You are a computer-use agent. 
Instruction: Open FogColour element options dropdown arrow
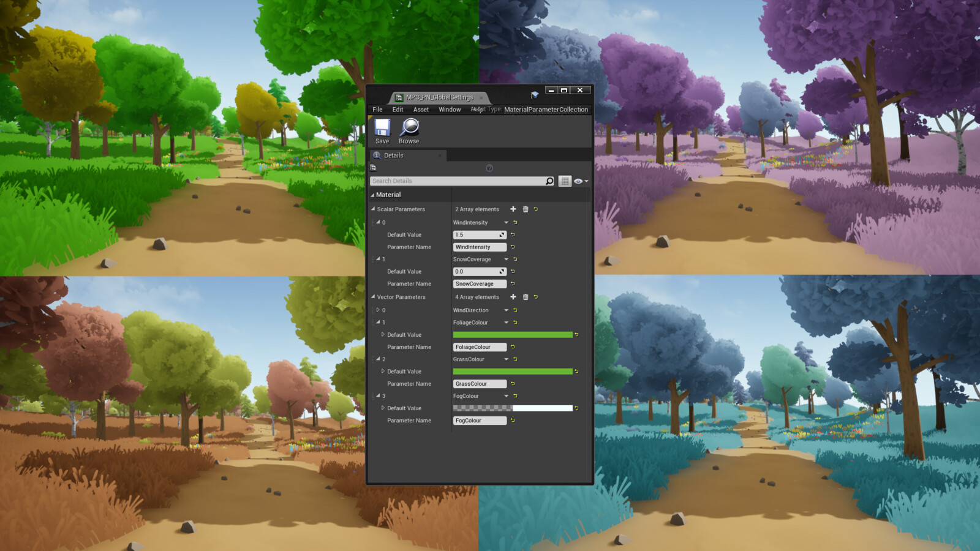click(506, 396)
